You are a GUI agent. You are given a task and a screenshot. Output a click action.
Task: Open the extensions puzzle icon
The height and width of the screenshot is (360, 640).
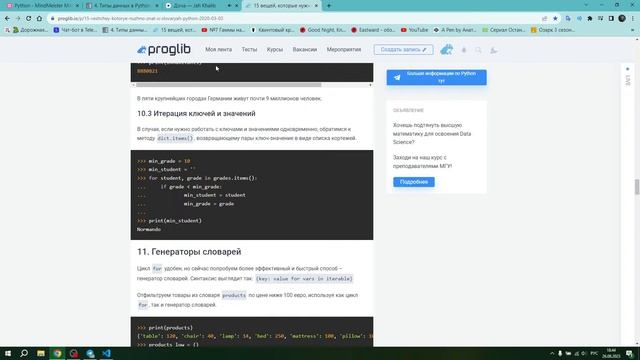(x=589, y=18)
